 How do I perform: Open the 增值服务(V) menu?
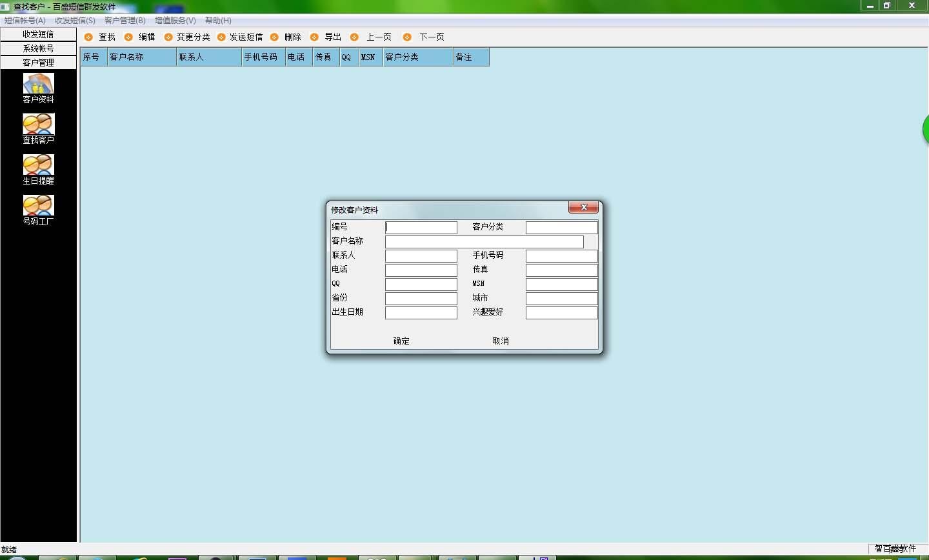coord(175,21)
